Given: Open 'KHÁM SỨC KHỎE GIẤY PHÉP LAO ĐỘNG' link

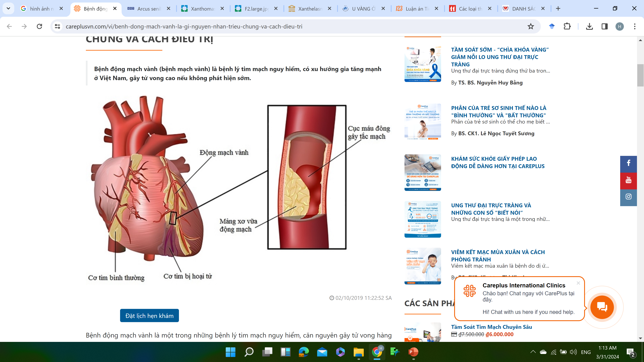Looking at the screenshot, I should click(x=498, y=162).
